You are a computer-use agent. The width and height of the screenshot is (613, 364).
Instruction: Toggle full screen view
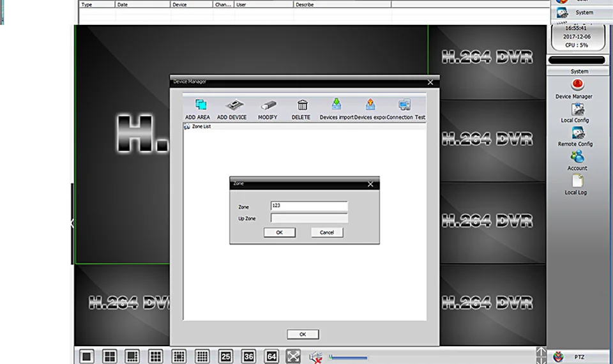[293, 356]
